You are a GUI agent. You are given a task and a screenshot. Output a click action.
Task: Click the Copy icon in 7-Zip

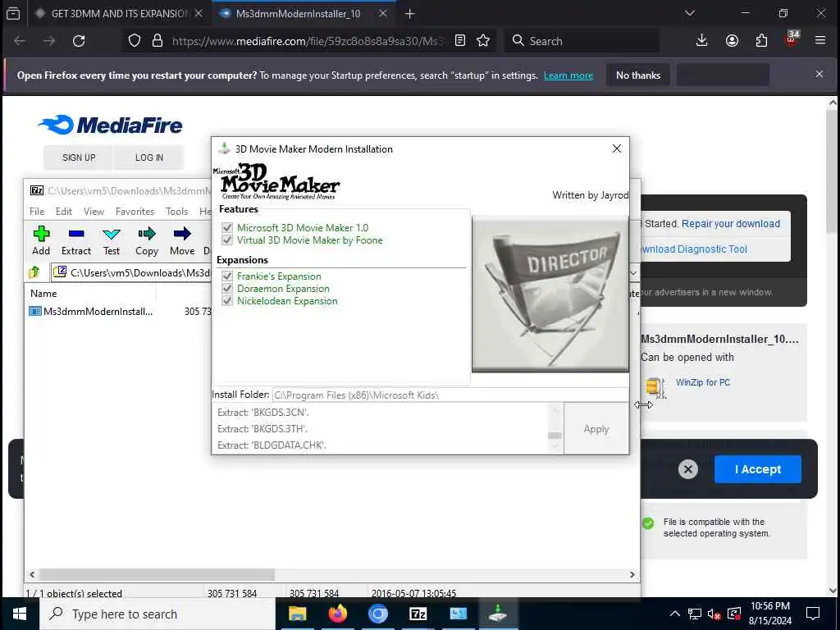[x=147, y=234]
